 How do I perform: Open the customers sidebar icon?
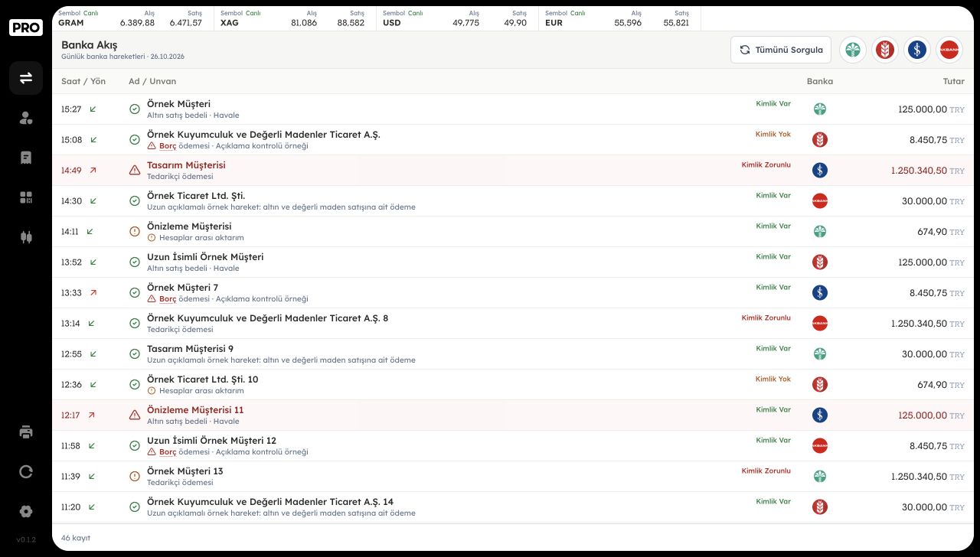(x=26, y=118)
